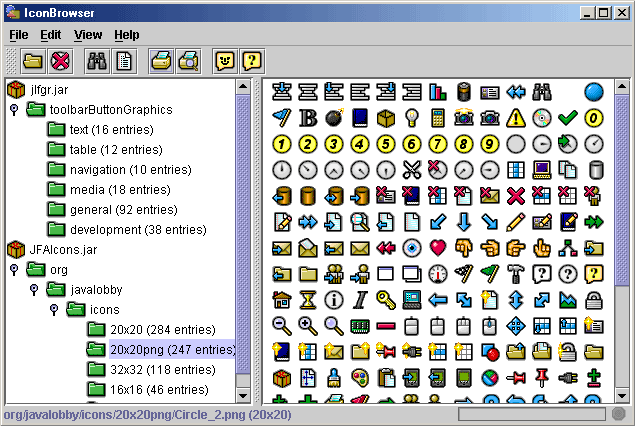Select the blue sphere icon

(x=594, y=91)
